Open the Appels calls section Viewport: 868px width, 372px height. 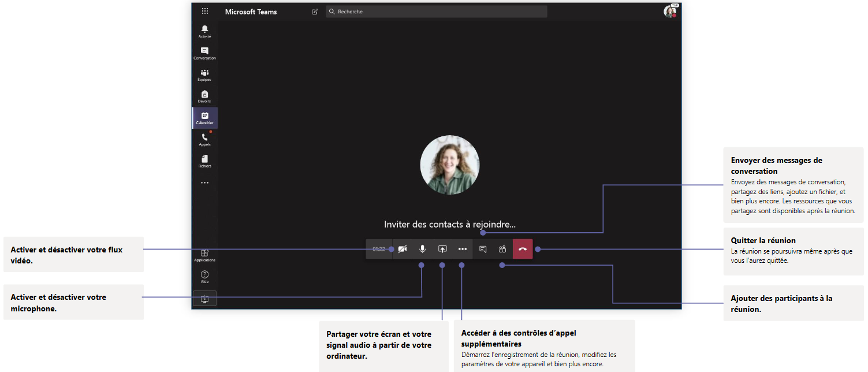pyautogui.click(x=204, y=139)
